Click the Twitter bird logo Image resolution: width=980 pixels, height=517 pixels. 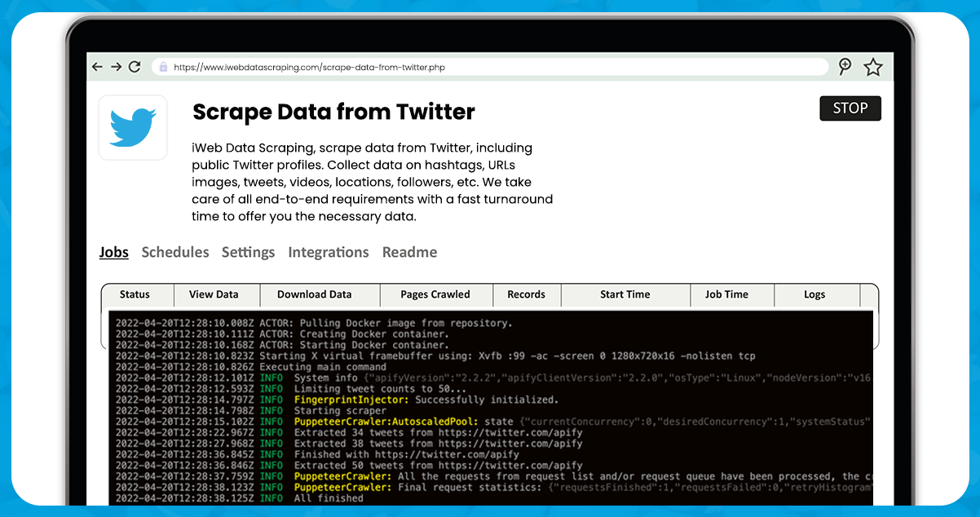click(133, 127)
